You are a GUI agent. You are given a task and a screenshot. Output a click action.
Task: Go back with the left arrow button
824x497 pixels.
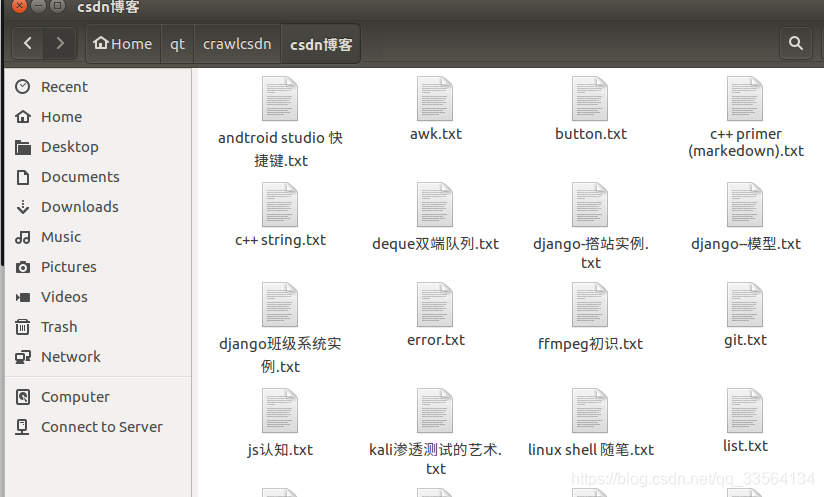tap(28, 43)
